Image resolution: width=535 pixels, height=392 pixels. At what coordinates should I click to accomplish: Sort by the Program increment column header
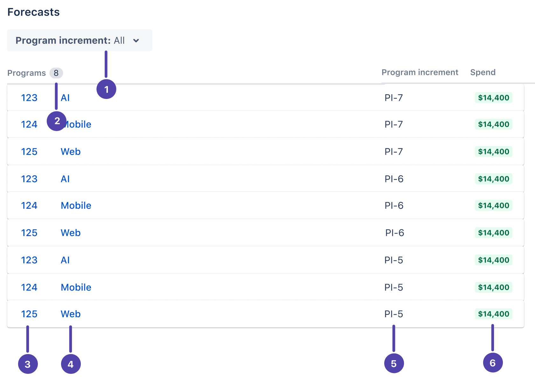click(420, 73)
